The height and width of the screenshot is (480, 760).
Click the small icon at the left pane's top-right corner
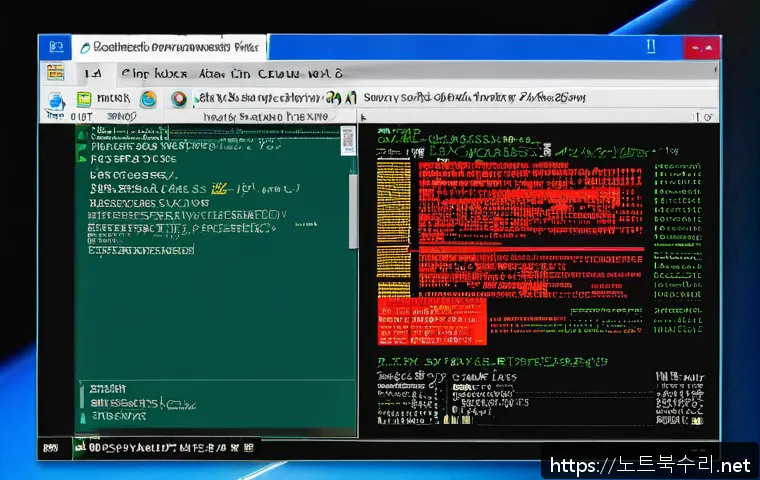coord(347,140)
